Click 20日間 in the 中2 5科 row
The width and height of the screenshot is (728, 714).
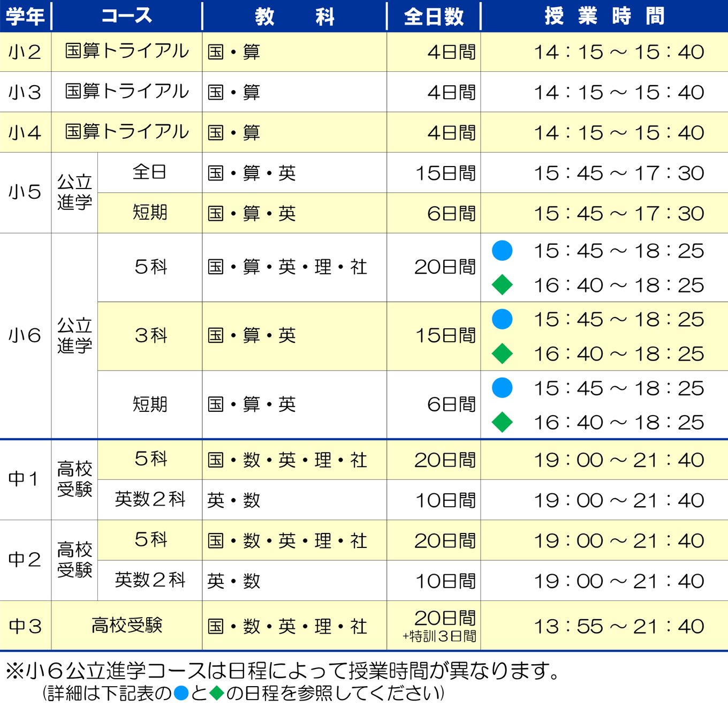tap(445, 540)
